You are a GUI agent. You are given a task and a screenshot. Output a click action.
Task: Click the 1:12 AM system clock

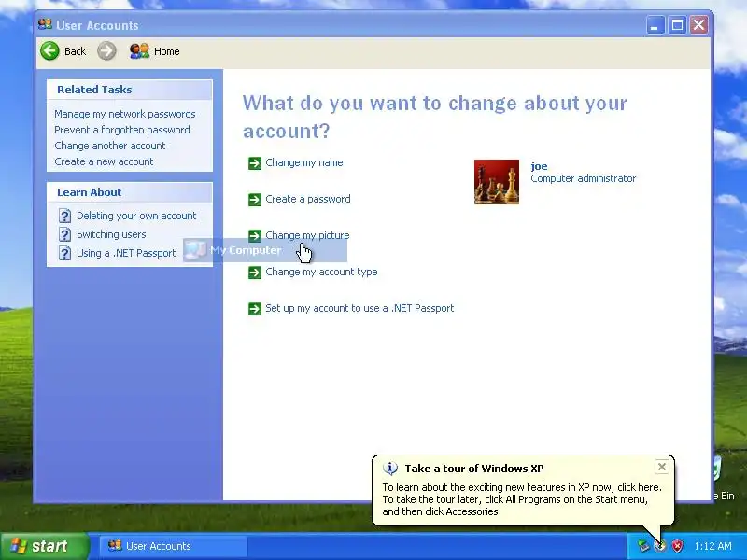pyautogui.click(x=712, y=546)
